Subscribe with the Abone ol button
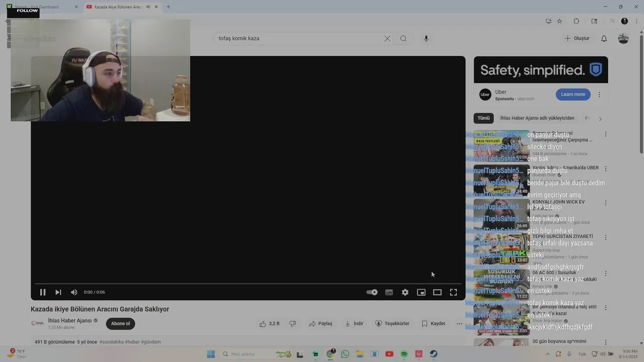Image resolution: width=644 pixels, height=362 pixels. click(120, 324)
